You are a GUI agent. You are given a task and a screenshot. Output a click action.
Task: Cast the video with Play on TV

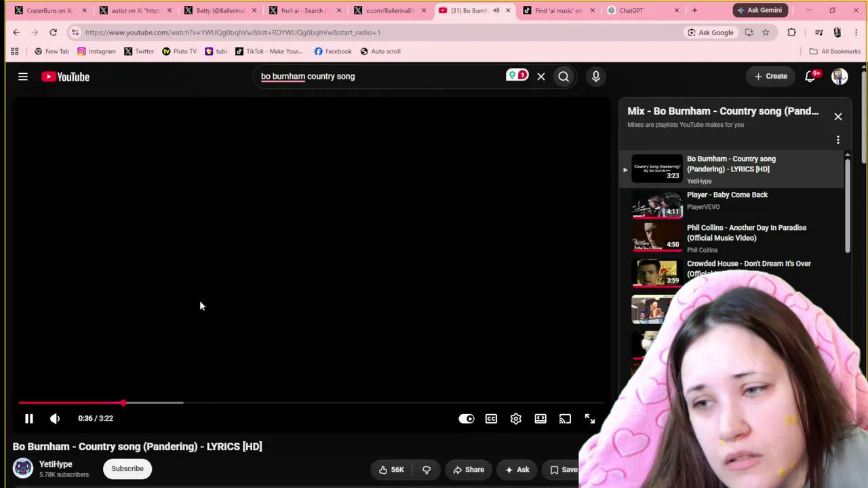coord(565,419)
